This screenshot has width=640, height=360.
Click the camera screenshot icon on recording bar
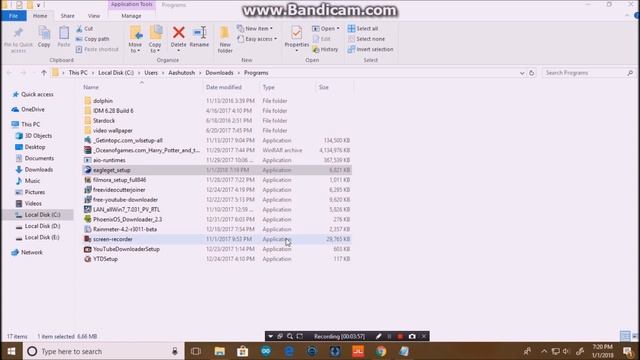click(x=412, y=336)
